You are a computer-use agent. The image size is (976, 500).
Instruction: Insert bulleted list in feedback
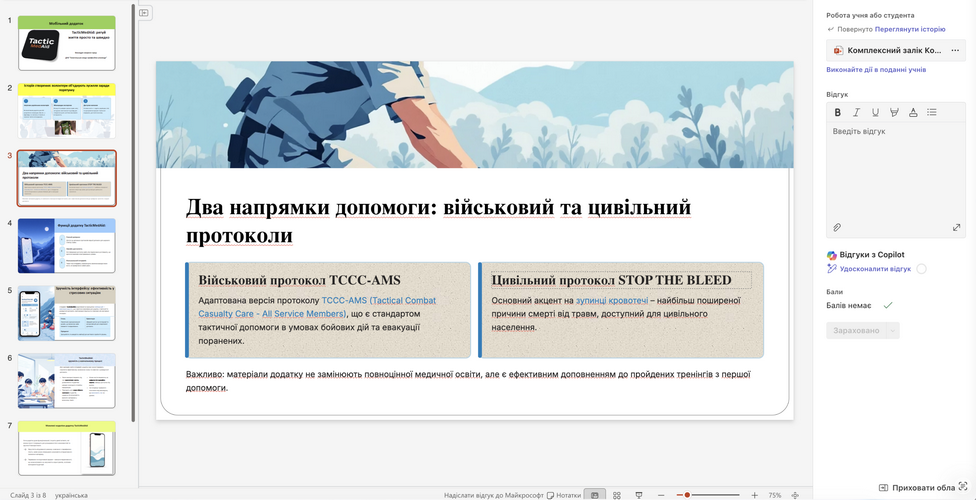[932, 112]
